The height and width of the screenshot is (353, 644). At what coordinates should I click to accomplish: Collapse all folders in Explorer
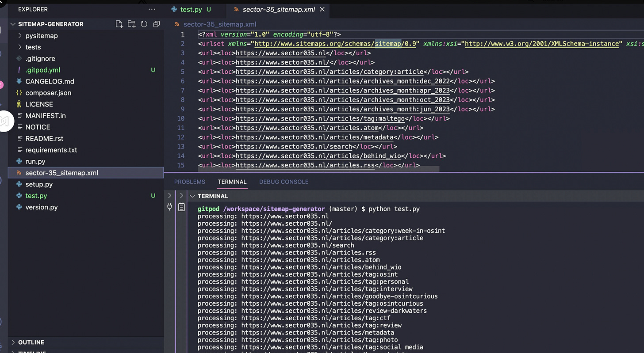point(156,24)
